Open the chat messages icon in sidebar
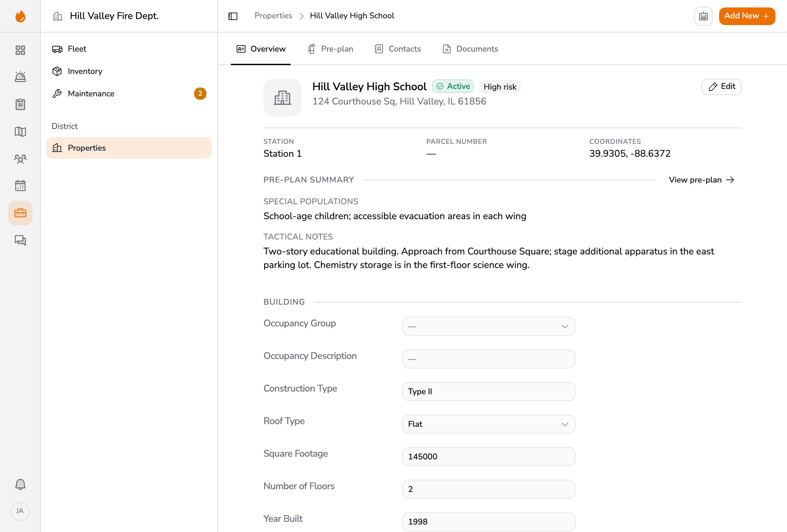Image resolution: width=787 pixels, height=532 pixels. [x=20, y=240]
